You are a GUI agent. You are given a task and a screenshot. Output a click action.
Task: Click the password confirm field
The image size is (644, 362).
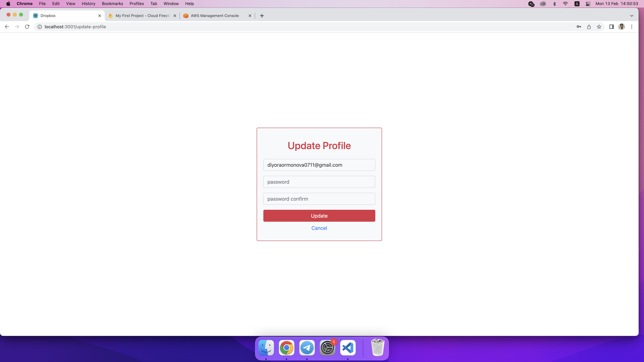pos(319,199)
